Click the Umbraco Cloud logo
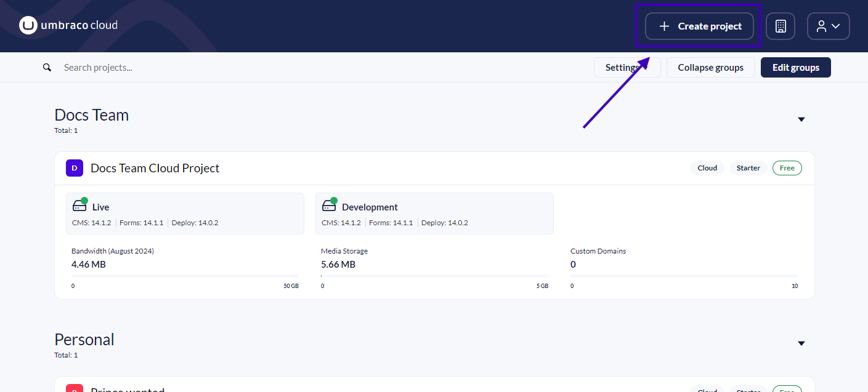This screenshot has height=392, width=868. pos(68,25)
